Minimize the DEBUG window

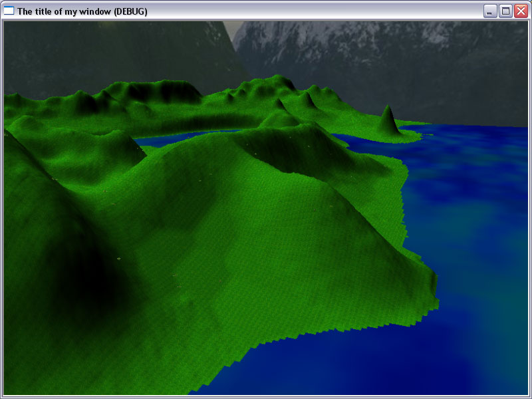491,11
